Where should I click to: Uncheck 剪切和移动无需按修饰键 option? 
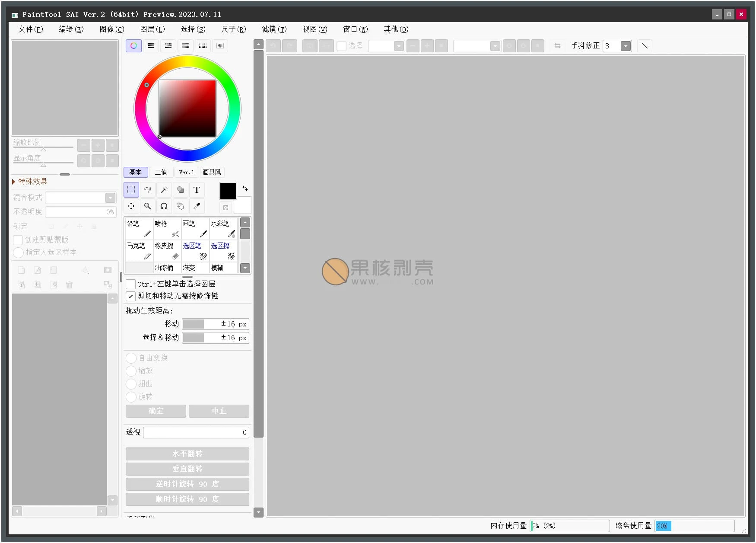130,296
